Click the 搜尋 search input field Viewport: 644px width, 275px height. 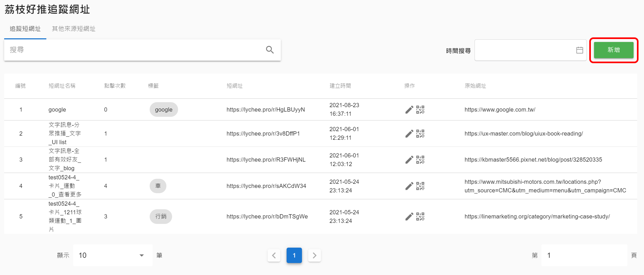(135, 50)
